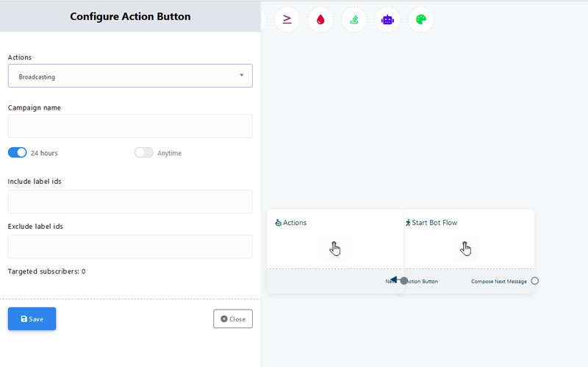Click the Exclude label ids field
The image size is (588, 367).
pos(130,246)
